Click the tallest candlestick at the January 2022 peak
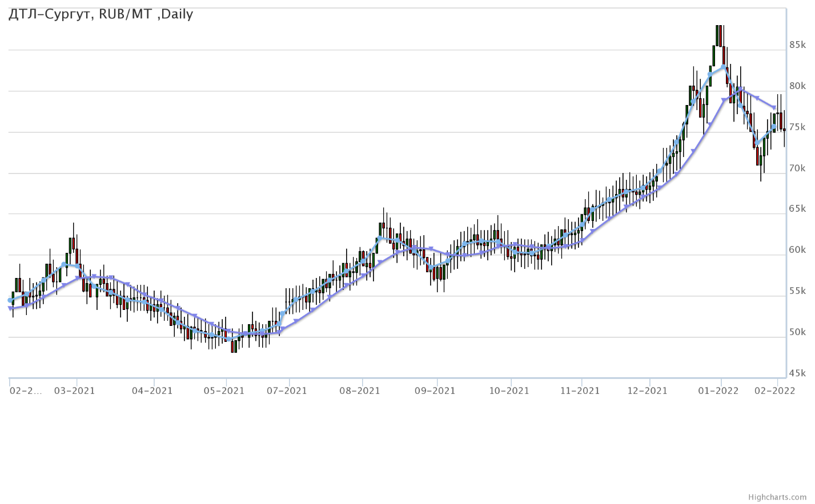Viewport: 815px width, 504px height. [717, 35]
